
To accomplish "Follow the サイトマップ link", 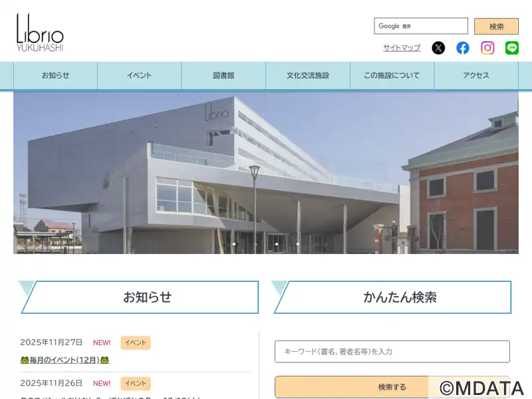I will pos(402,48).
